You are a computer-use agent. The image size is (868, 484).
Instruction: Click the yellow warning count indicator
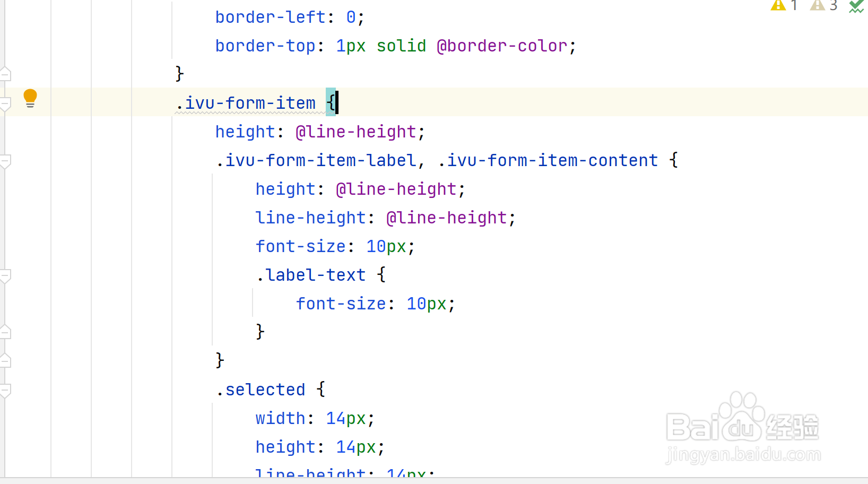coord(785,6)
